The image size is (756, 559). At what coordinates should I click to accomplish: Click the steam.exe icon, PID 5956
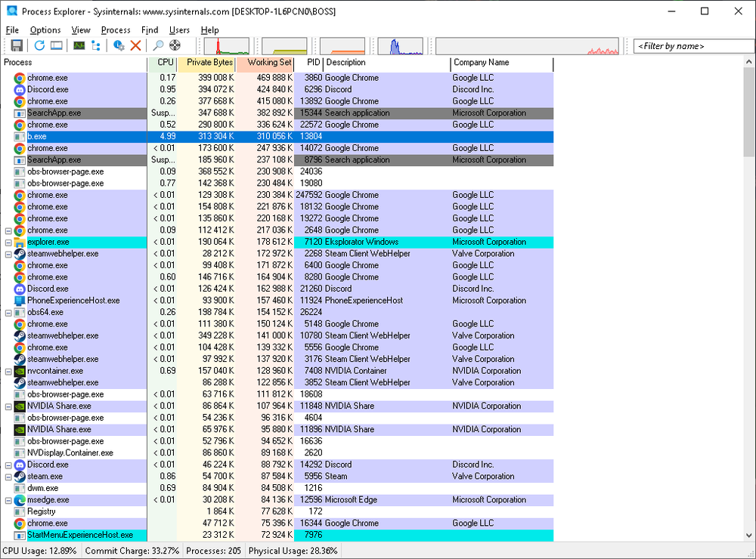coord(20,477)
